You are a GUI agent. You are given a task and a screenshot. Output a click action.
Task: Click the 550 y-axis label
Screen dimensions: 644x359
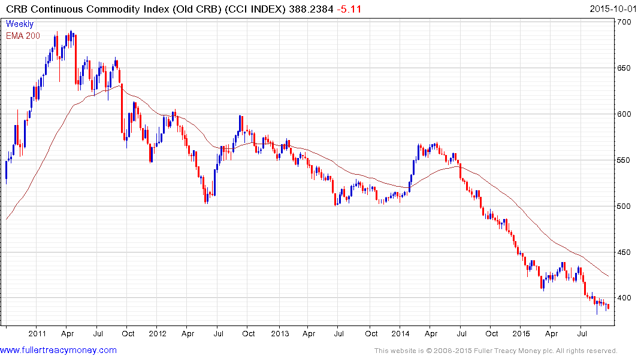tap(624, 160)
